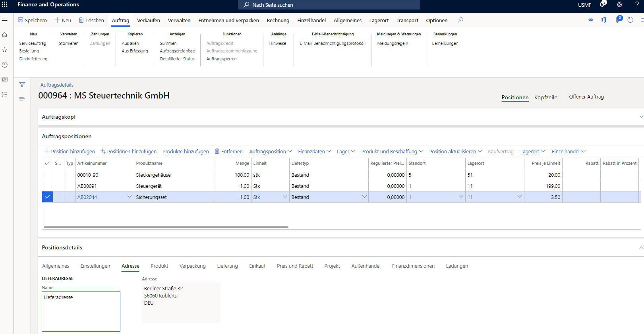Viewport: 644px width, 334px height.
Task: Remove the selected line with Entfernen
Action: (x=228, y=151)
